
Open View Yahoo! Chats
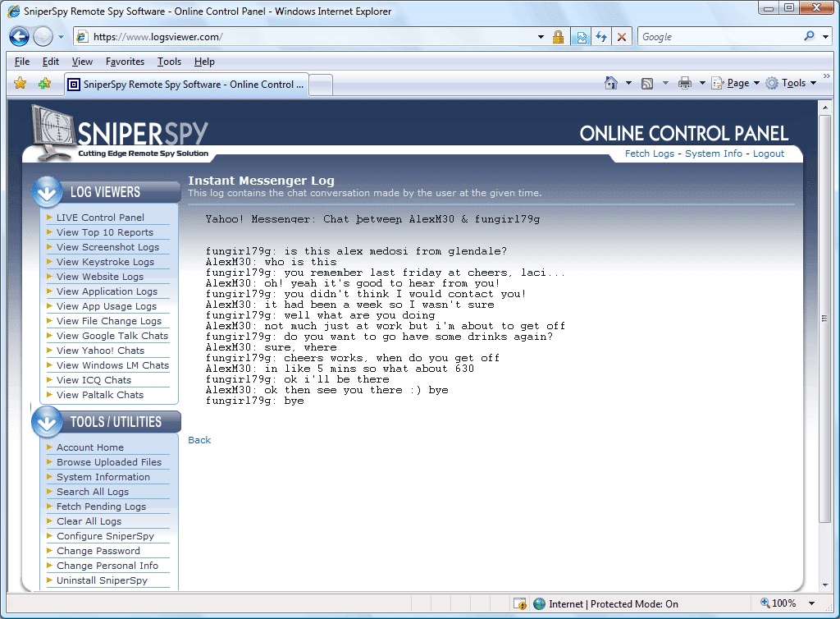(x=101, y=351)
